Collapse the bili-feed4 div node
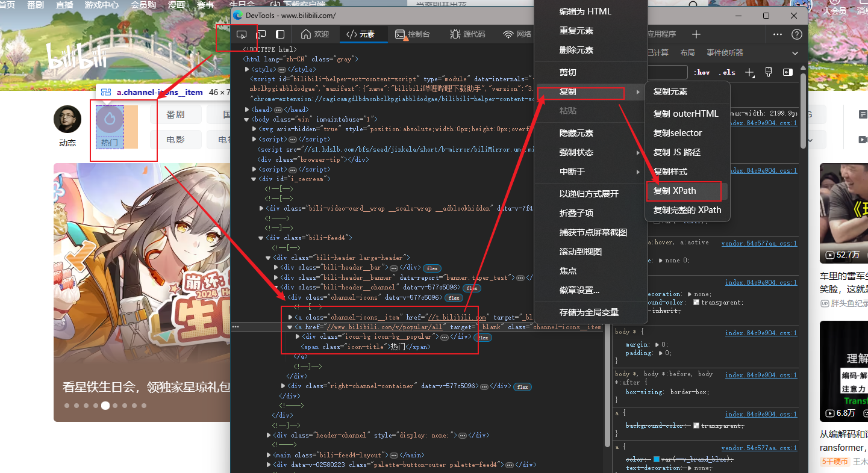Viewport: 868px width, 473px height. click(260, 238)
